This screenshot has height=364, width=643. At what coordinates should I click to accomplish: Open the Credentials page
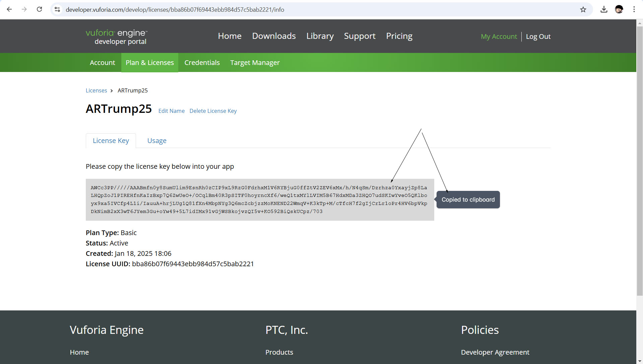pyautogui.click(x=202, y=63)
